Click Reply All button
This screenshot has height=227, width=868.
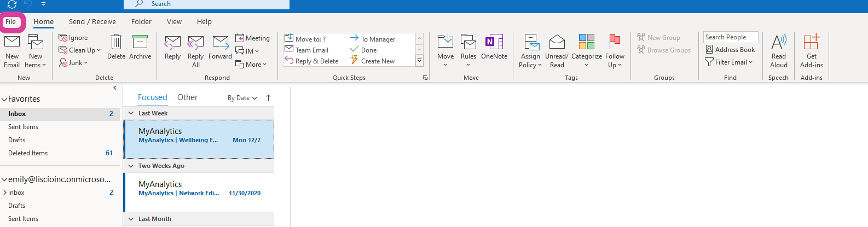point(196,51)
